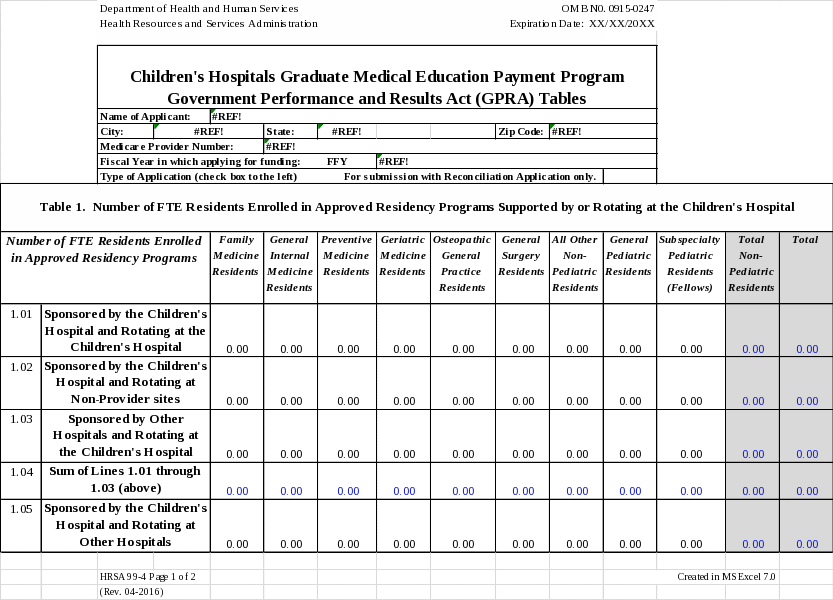The height and width of the screenshot is (600, 833).
Task: Click the program title banner at top
Action: click(377, 87)
